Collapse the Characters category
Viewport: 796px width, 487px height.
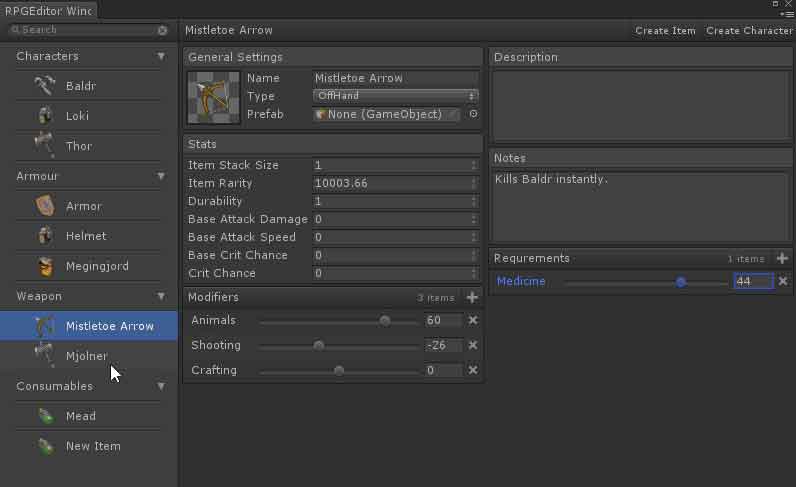(161, 56)
